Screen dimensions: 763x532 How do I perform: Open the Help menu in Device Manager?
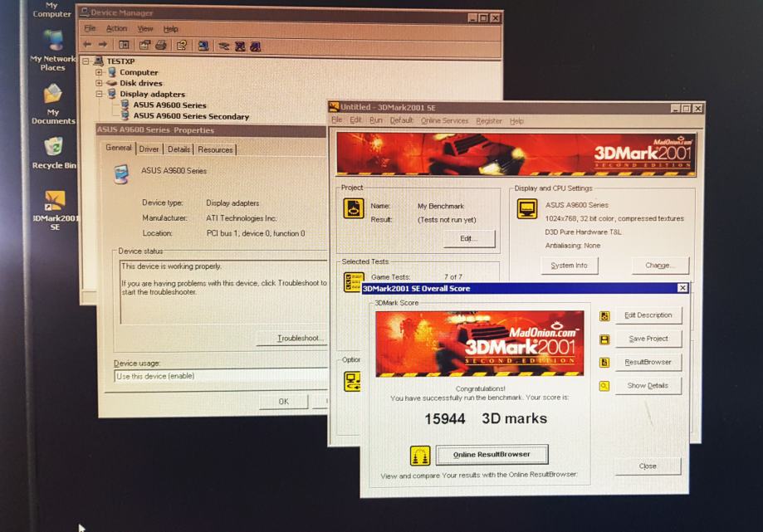pos(170,29)
